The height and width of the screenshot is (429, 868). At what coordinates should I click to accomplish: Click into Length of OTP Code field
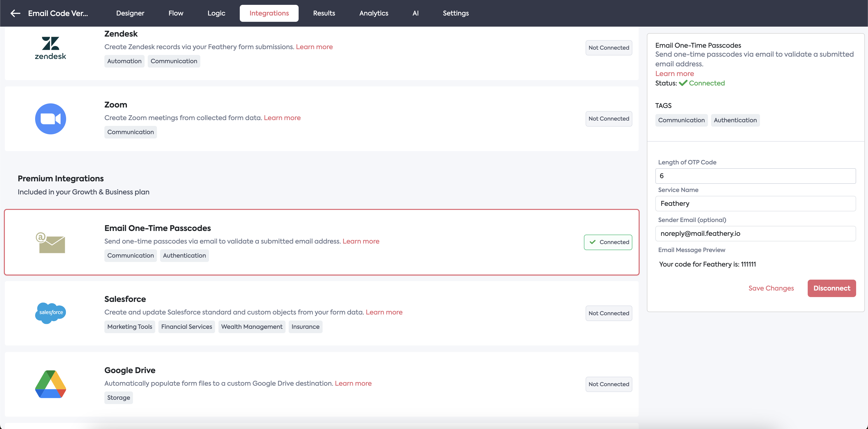755,176
